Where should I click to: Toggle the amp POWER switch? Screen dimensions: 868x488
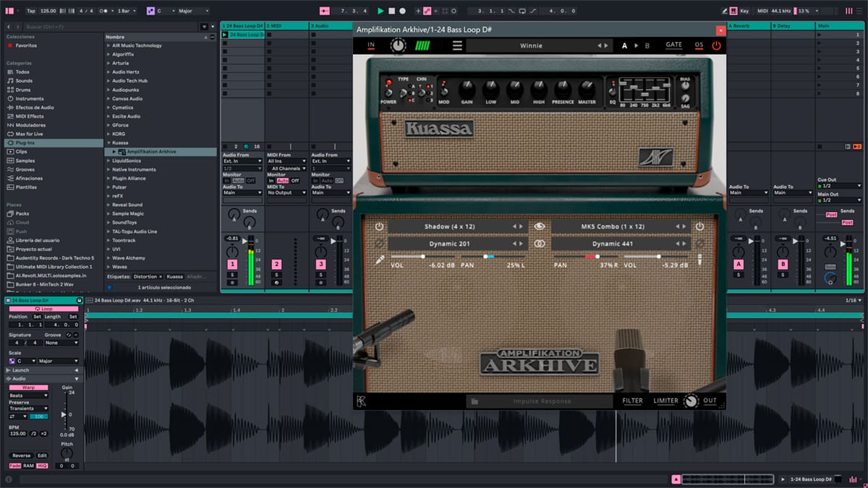pyautogui.click(x=388, y=92)
